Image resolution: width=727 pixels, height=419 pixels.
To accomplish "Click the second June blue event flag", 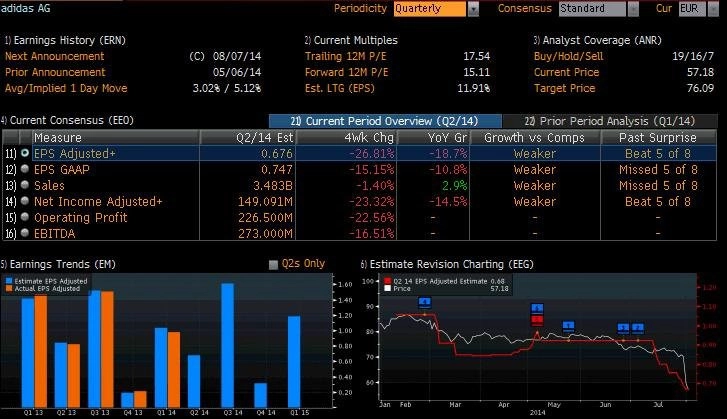I will (x=638, y=328).
